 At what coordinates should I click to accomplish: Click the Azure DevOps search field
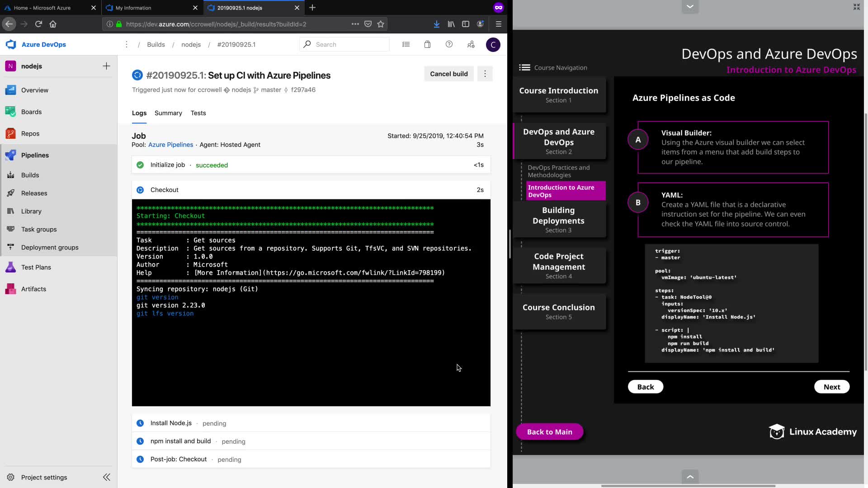(x=348, y=44)
